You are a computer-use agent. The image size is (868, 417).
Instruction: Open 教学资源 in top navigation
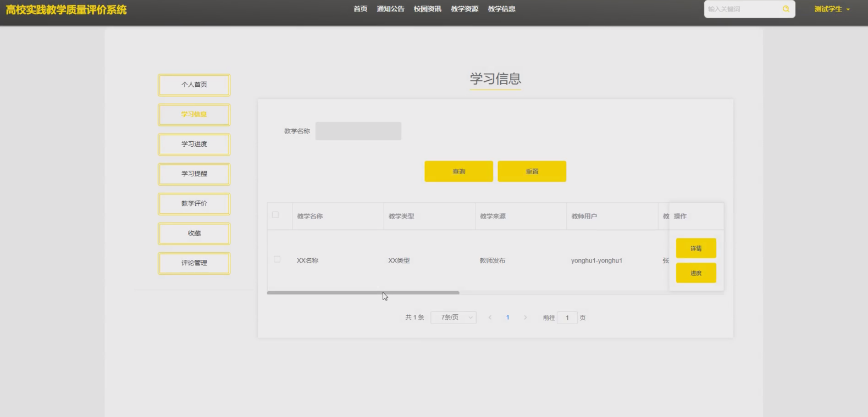pos(465,9)
